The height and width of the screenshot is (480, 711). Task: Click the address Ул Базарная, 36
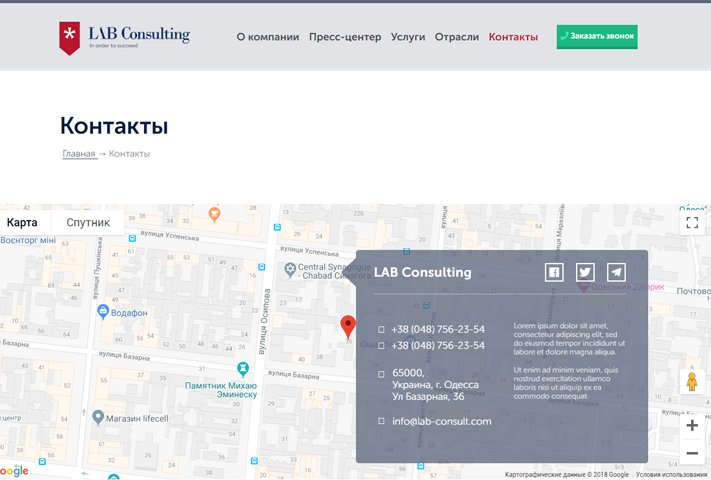(428, 397)
